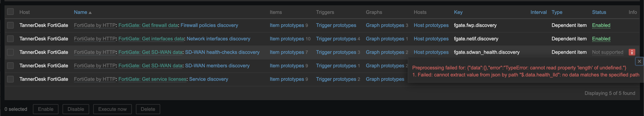Sort the list by Key column
The height and width of the screenshot is (116, 644).
458,12
